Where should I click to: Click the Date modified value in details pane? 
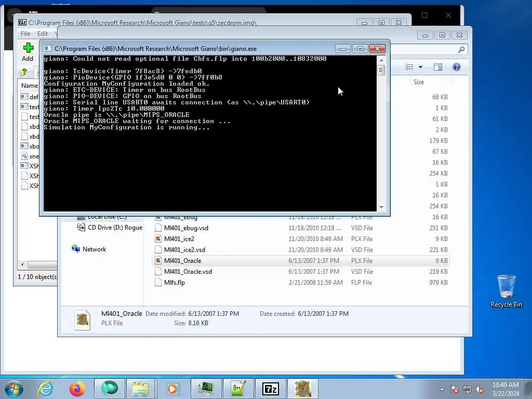pos(214,313)
